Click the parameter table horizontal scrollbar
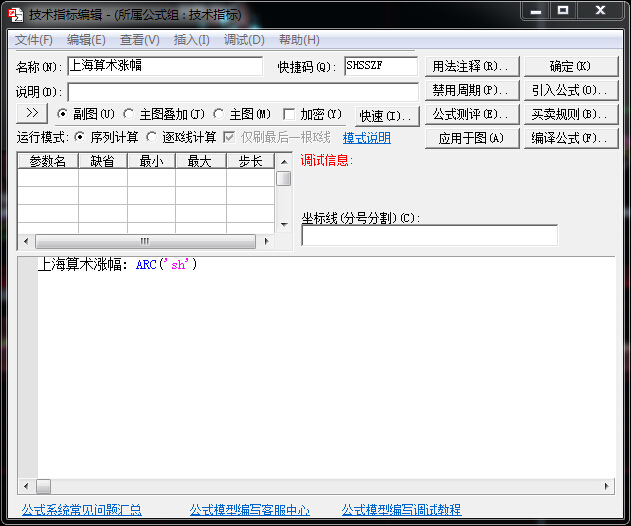Image resolution: width=631 pixels, height=526 pixels. pyautogui.click(x=145, y=242)
